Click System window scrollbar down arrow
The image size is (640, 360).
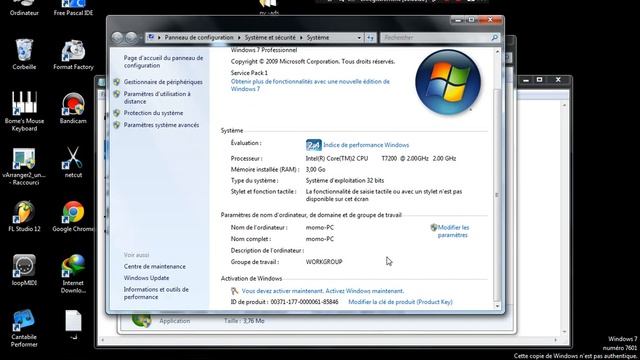(497, 306)
